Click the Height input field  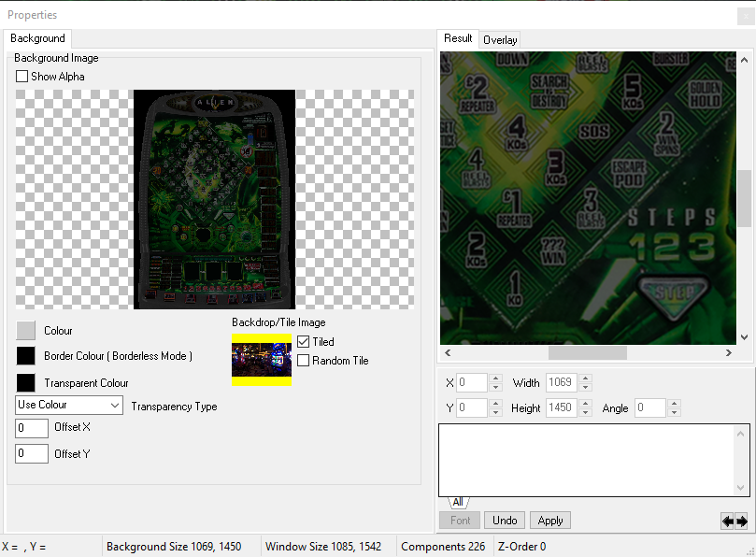pos(562,408)
